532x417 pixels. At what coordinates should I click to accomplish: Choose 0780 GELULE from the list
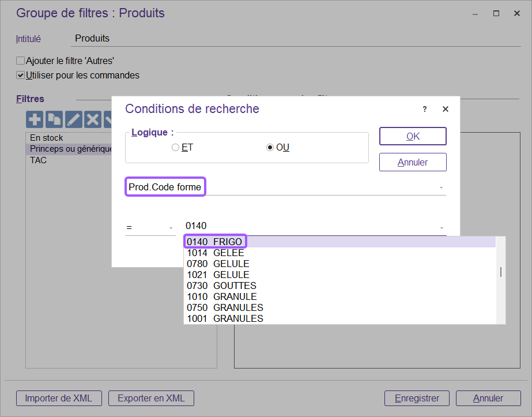(x=218, y=264)
